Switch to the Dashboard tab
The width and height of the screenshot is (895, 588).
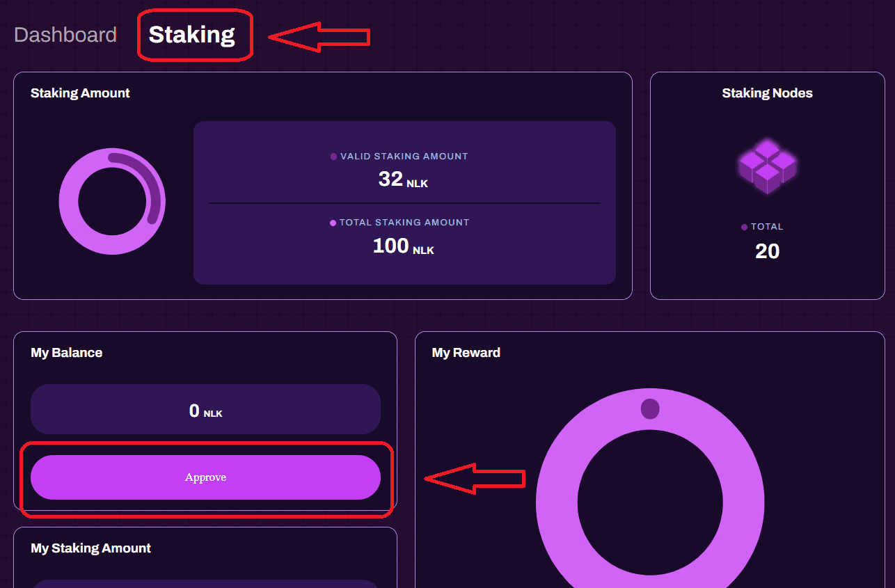coord(65,35)
